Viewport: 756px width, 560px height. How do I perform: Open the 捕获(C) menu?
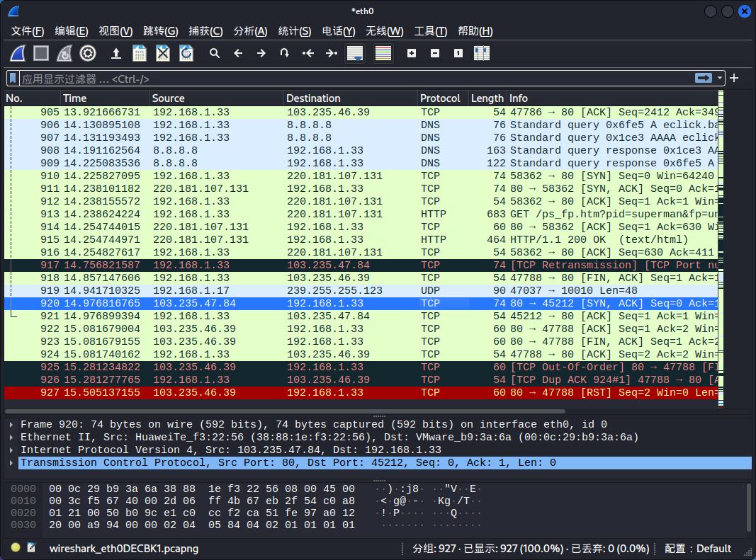[206, 31]
